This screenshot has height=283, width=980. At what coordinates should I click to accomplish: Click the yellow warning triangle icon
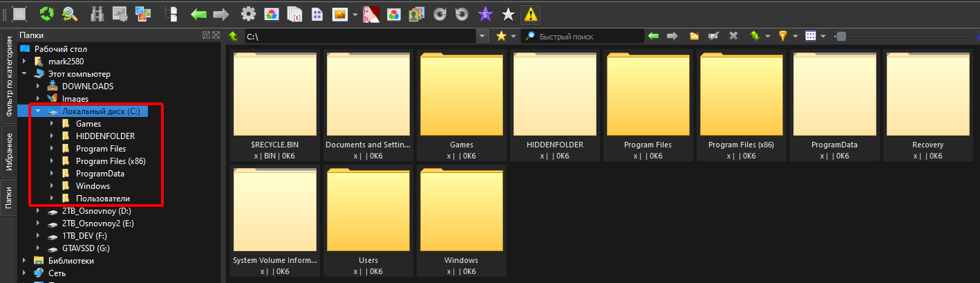[530, 13]
